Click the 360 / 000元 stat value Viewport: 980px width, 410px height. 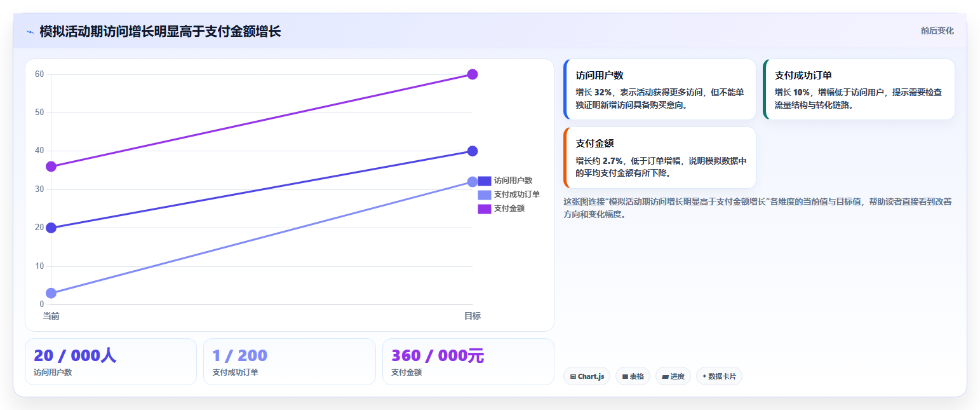[438, 355]
